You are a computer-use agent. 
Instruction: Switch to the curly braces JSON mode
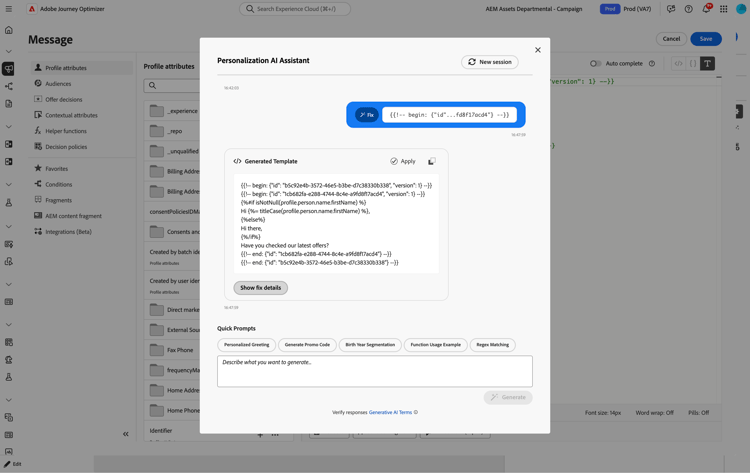click(693, 64)
